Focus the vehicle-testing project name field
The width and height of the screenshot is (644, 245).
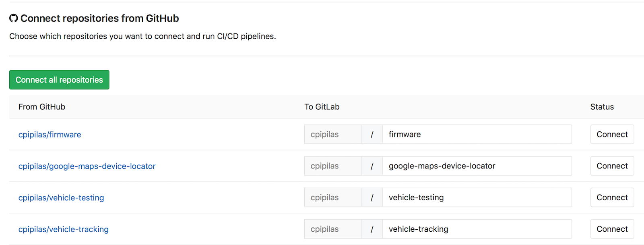tap(477, 197)
